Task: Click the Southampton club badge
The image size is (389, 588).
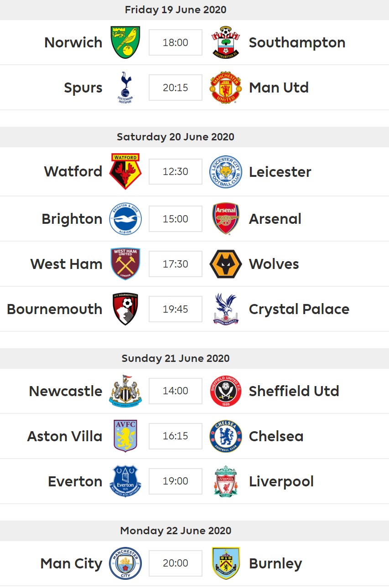Action: point(226,42)
